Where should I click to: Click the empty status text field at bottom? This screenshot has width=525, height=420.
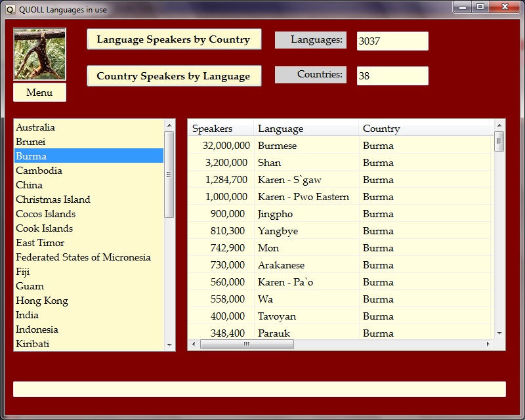point(259,389)
